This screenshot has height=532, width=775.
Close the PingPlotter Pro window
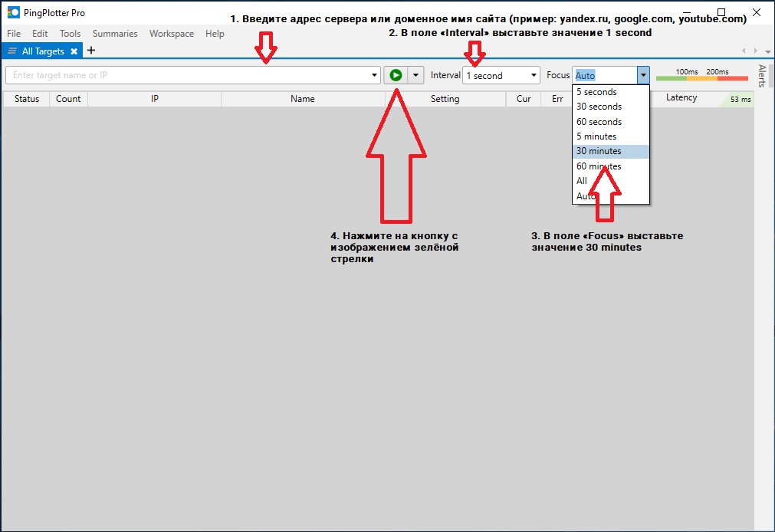(757, 11)
